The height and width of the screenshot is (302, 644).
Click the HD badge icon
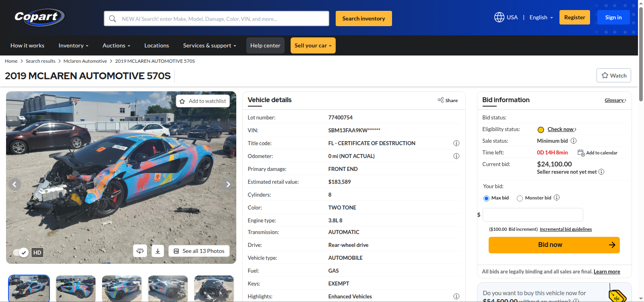pos(37,253)
